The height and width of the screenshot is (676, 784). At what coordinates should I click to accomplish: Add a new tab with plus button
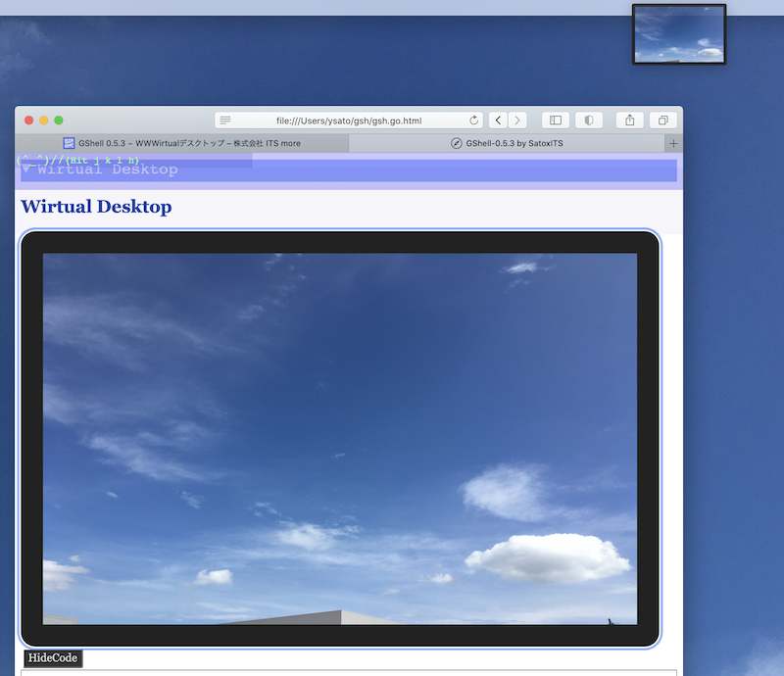point(673,143)
